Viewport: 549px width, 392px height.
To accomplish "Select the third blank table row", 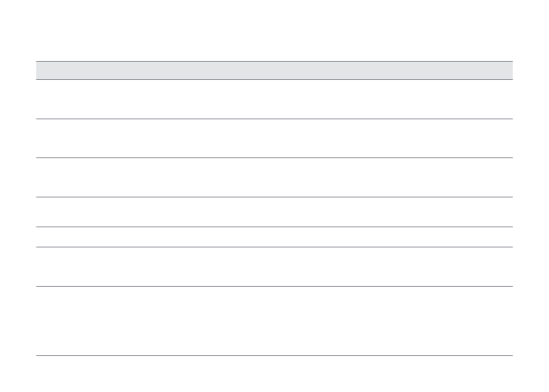I will (x=274, y=177).
